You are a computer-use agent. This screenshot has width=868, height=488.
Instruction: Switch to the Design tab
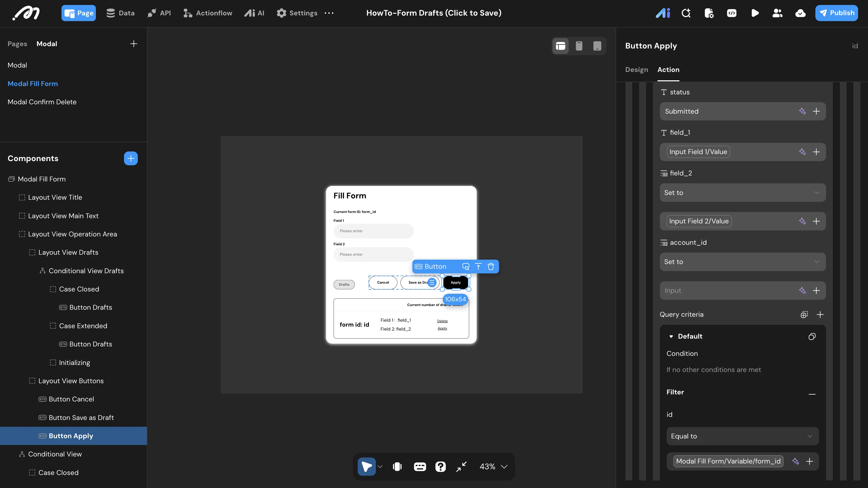[x=636, y=70]
